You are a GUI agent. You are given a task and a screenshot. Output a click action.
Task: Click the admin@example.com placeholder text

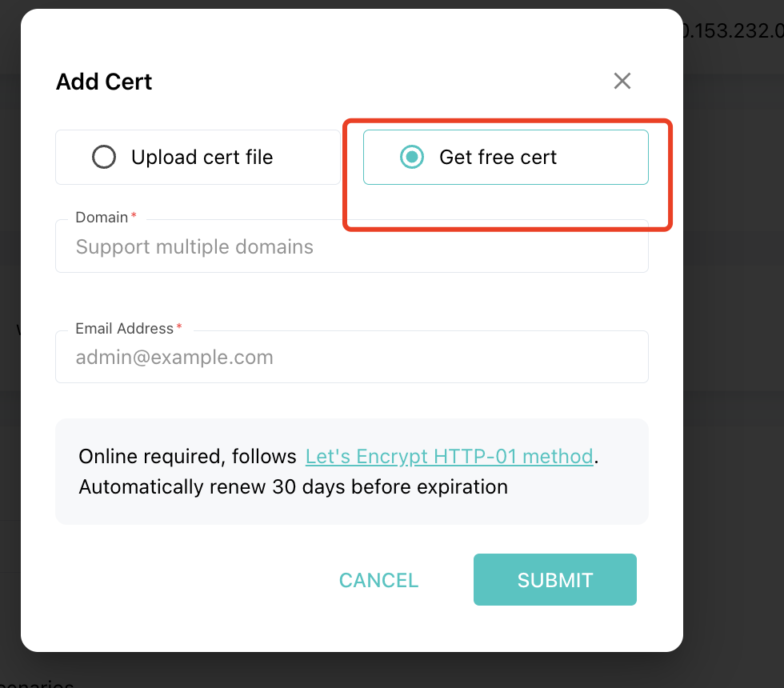click(174, 358)
